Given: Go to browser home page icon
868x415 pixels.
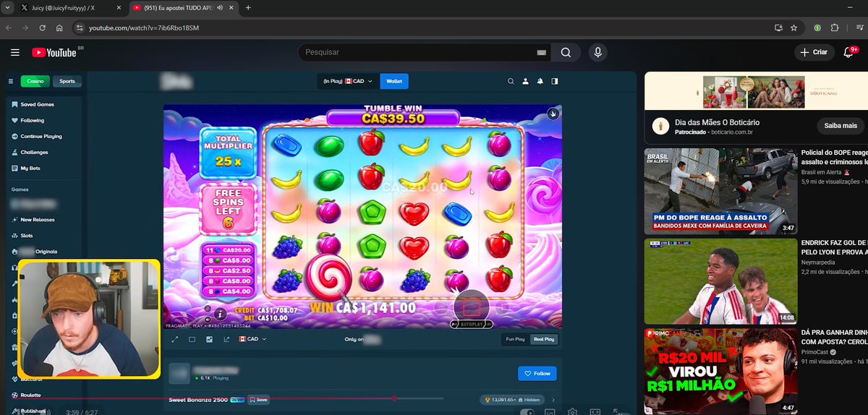Looking at the screenshot, I should pyautogui.click(x=59, y=27).
